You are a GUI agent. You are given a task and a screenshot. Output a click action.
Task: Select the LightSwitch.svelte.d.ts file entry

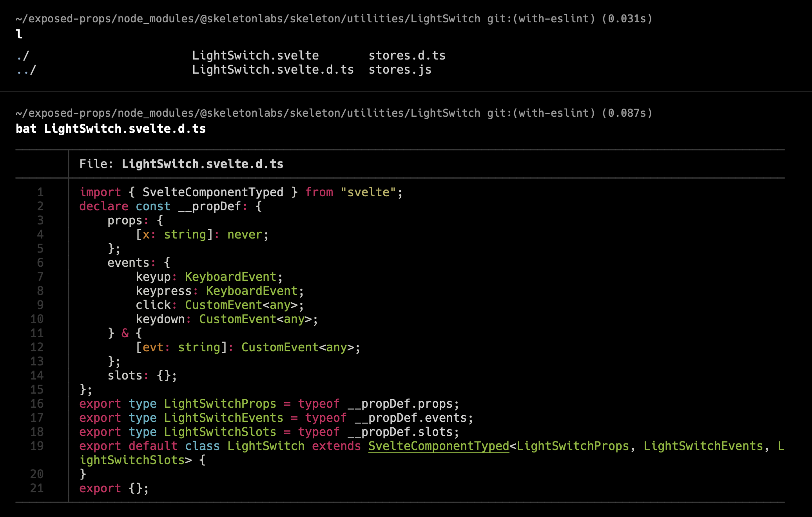273,69
